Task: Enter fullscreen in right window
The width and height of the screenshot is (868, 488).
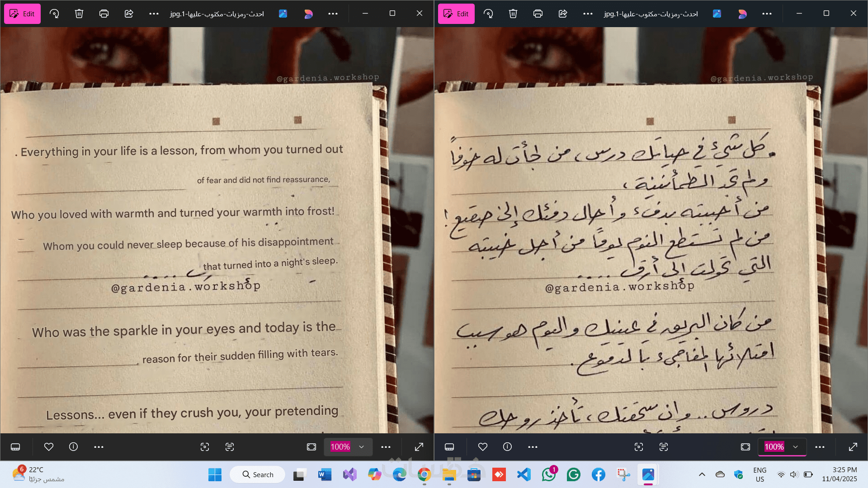Action: point(853,447)
